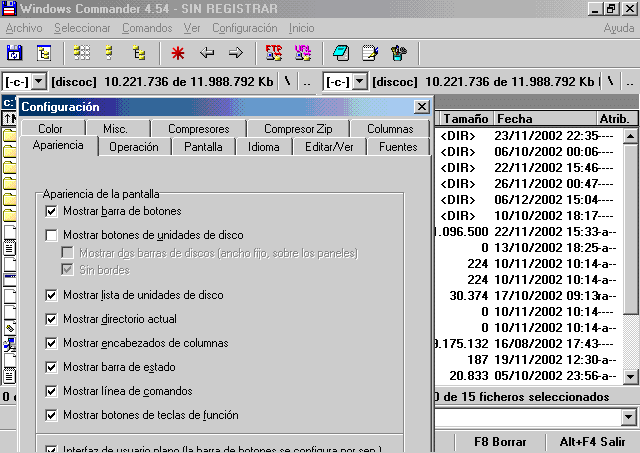Click the F8 Borrar function button
Image resolution: width=640 pixels, height=453 pixels.
click(500, 442)
